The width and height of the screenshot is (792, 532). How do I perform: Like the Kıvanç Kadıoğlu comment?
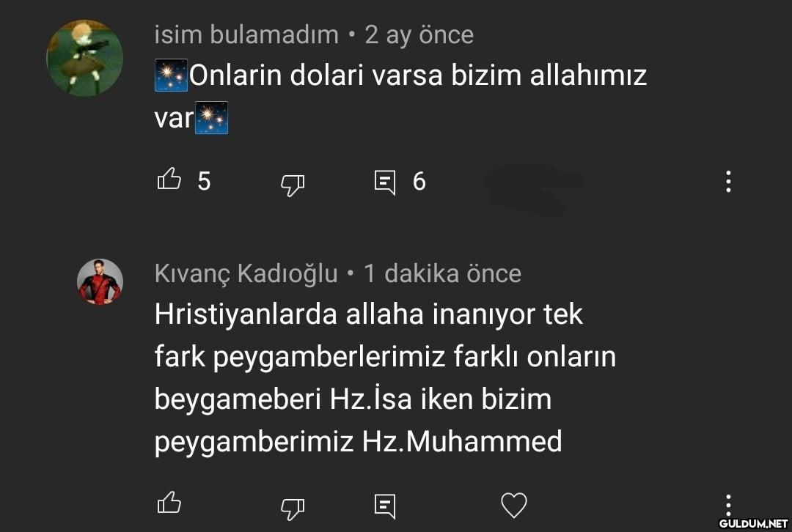point(169,503)
